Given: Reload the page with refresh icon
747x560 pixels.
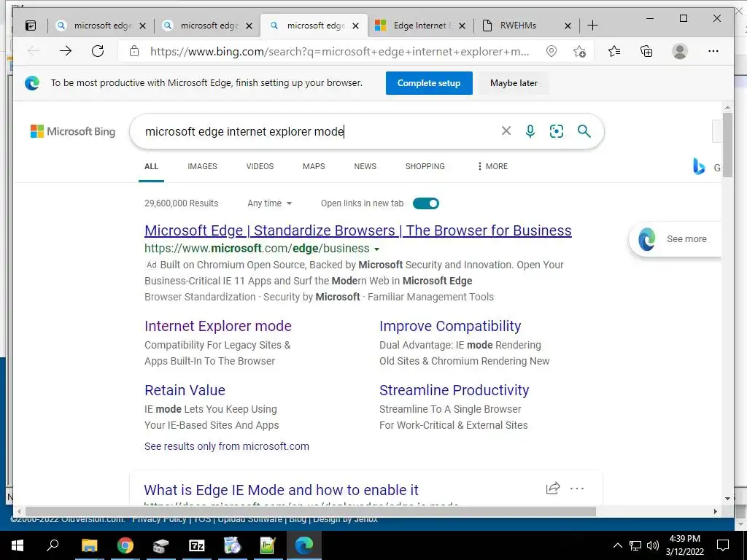Looking at the screenshot, I should tap(98, 51).
